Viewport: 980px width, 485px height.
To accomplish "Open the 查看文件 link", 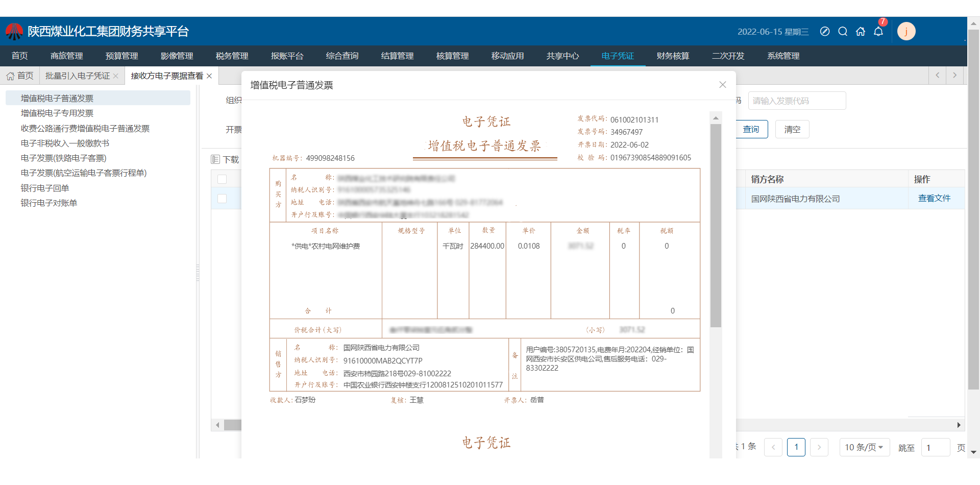I will pos(934,199).
